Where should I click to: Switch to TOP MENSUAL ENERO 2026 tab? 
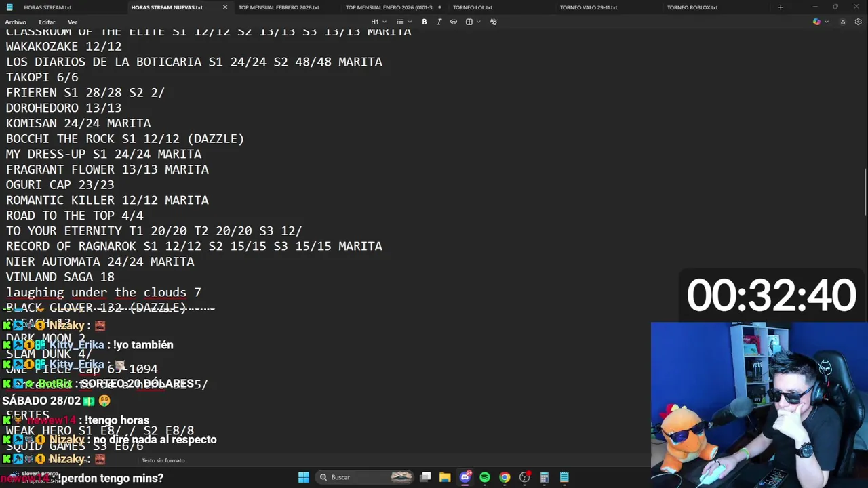click(389, 7)
